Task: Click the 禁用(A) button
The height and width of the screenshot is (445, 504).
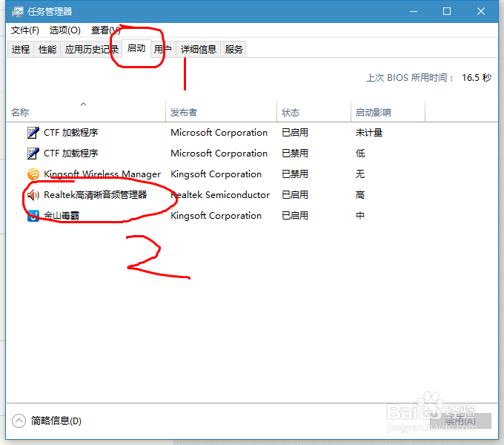Action: point(460,421)
